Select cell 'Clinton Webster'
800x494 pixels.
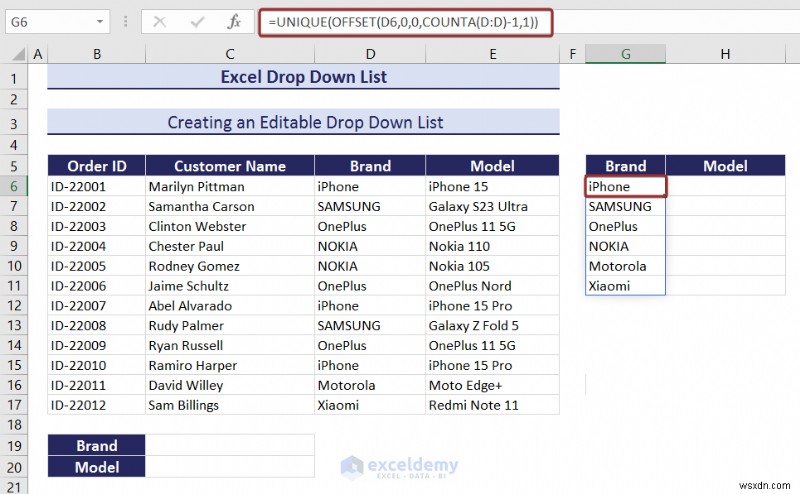tap(230, 226)
